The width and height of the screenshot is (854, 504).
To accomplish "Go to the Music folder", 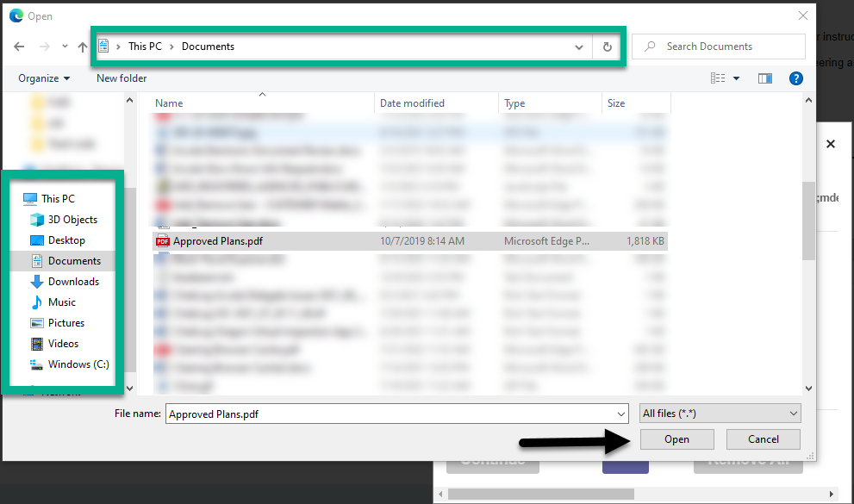I will click(x=61, y=302).
